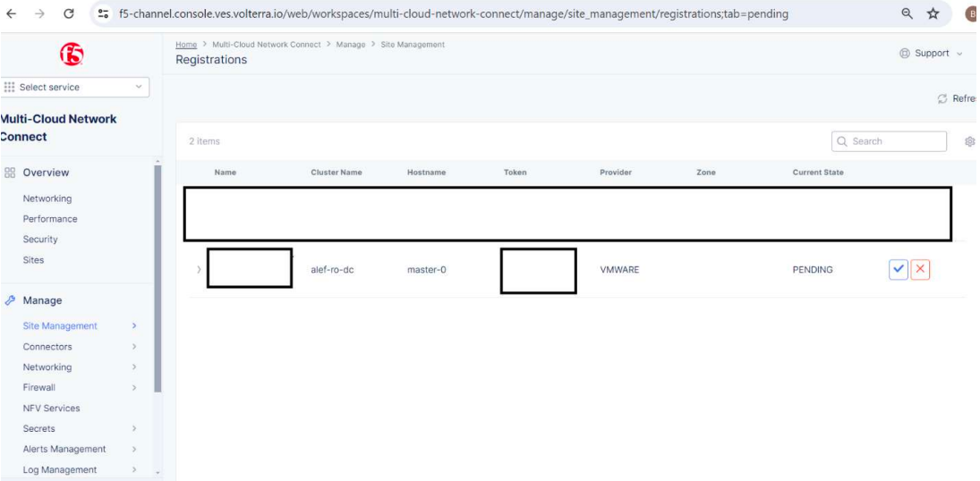Reject the pending registration with red X
The width and height of the screenshot is (980, 481).
tap(921, 269)
